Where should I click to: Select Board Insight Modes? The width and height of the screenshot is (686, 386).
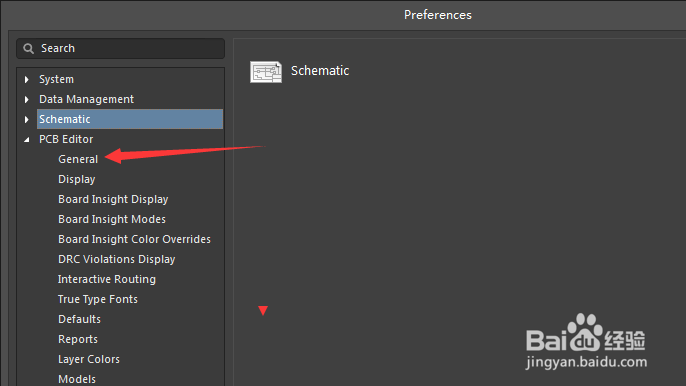click(x=112, y=219)
